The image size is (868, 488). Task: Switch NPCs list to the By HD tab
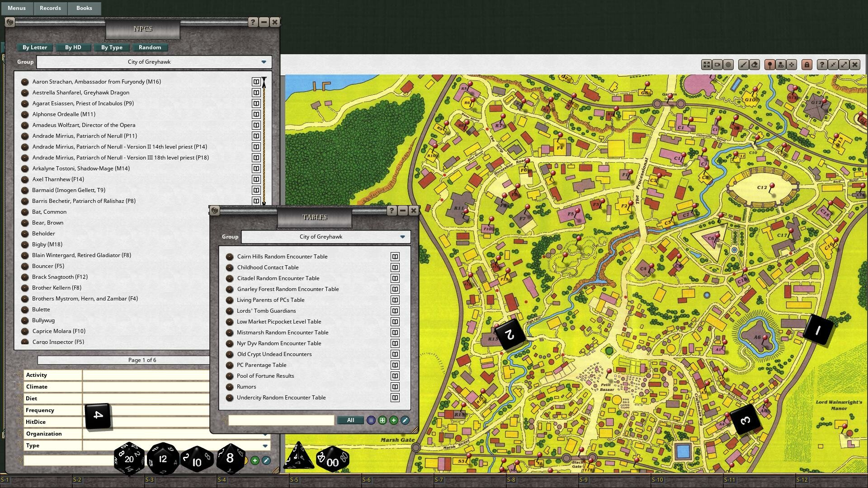click(x=73, y=47)
